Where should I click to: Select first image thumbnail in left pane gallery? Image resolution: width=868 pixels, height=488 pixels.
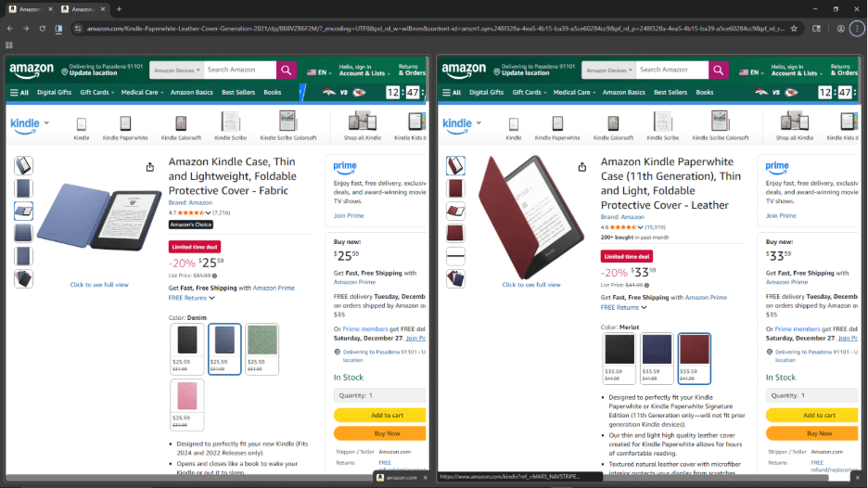23,166
